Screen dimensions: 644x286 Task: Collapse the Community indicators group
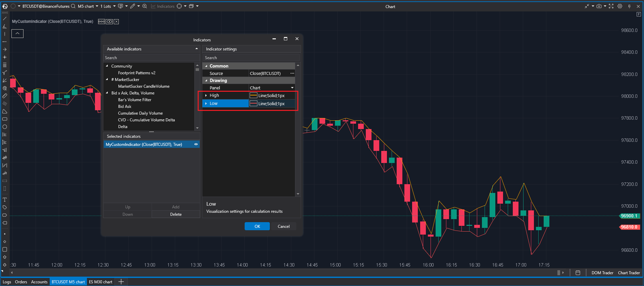pos(107,66)
